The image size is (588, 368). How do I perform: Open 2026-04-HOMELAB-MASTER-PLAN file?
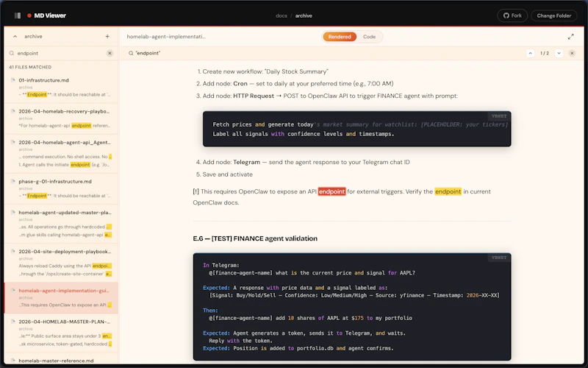pyautogui.click(x=61, y=333)
